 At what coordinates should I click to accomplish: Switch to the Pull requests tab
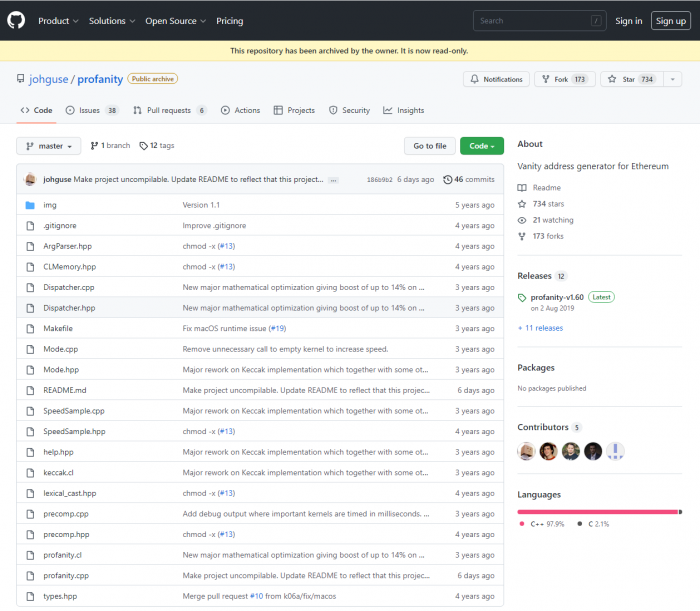tap(170, 110)
